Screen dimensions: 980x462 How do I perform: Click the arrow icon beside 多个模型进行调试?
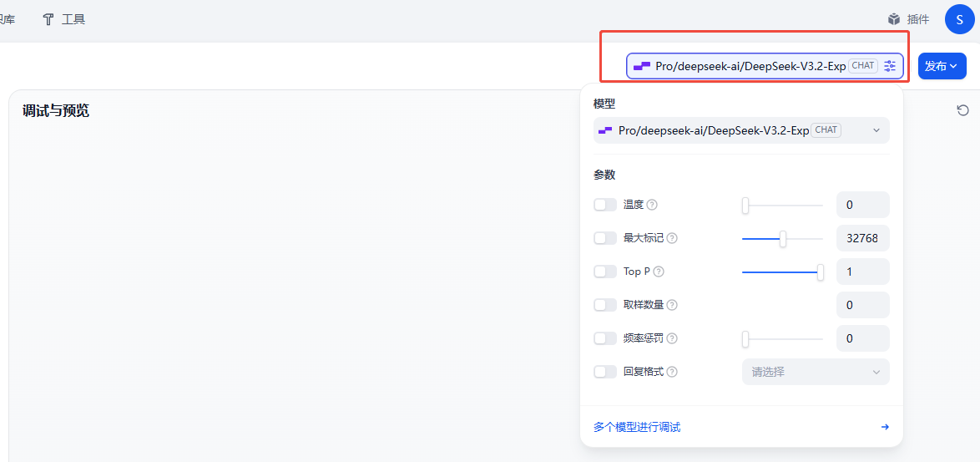tap(885, 427)
